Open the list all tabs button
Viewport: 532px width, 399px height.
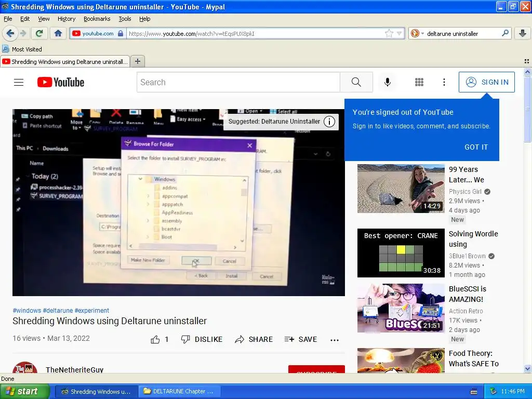pyautogui.click(x=527, y=61)
